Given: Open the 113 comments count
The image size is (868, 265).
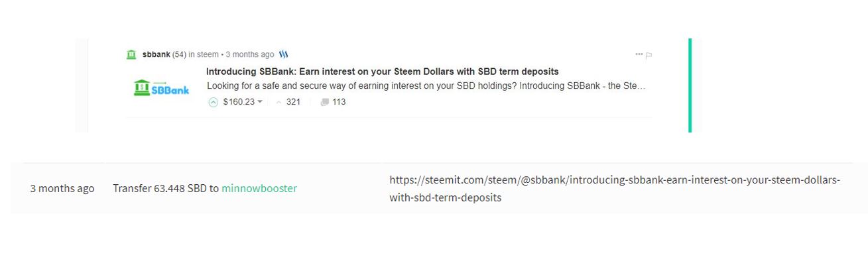Looking at the screenshot, I should tap(339, 102).
